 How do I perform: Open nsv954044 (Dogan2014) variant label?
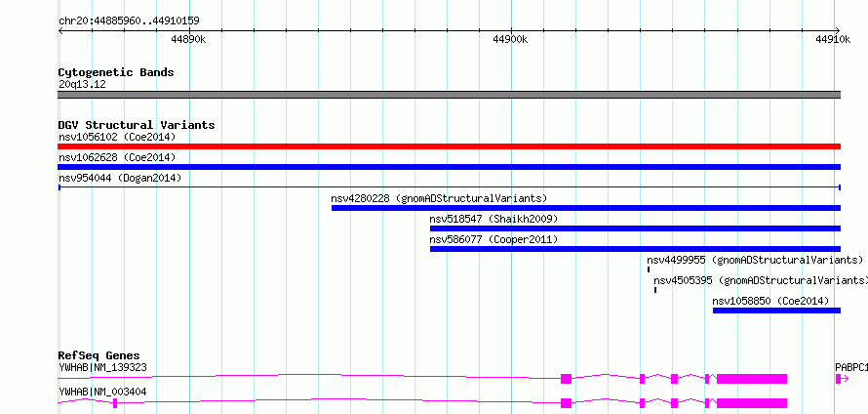click(120, 178)
